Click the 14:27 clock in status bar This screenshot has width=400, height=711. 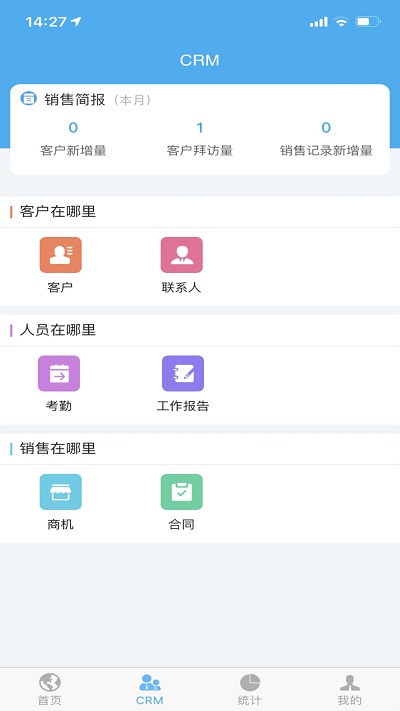tap(47, 22)
